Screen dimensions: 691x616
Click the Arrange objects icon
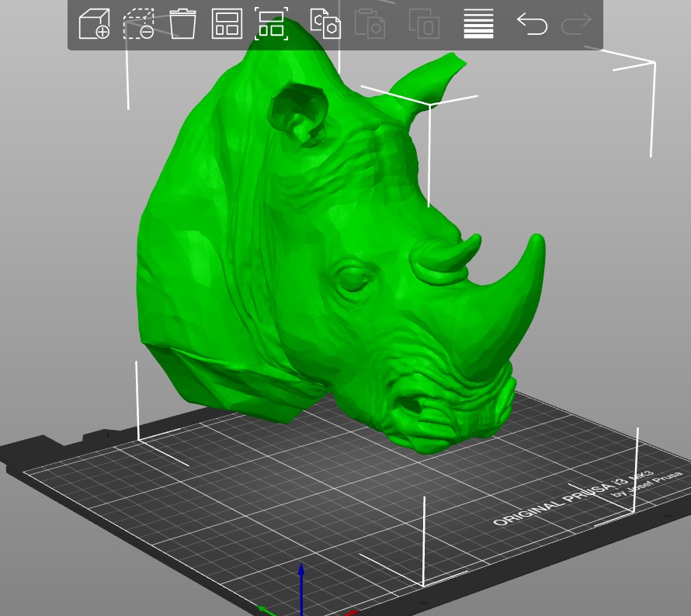tap(227, 24)
